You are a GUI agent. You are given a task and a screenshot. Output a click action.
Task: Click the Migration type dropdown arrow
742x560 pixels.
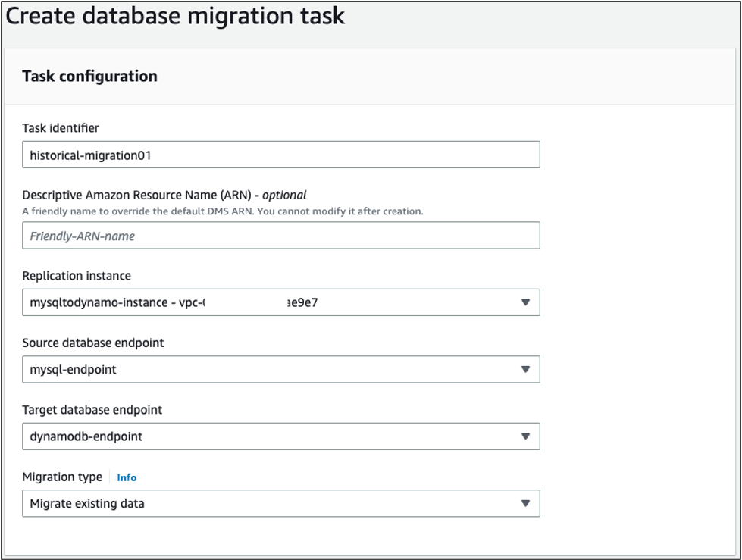[x=526, y=503]
